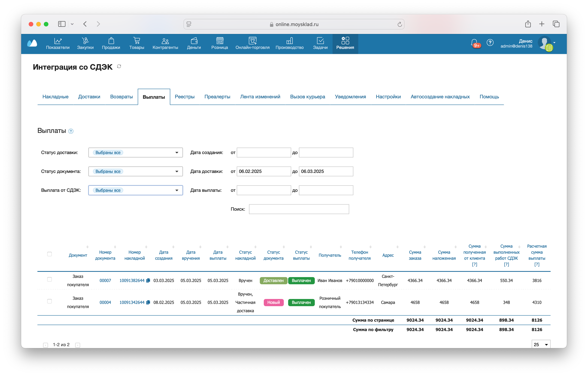Click the Поиск search input field
The width and height of the screenshot is (588, 376).
tap(299, 209)
